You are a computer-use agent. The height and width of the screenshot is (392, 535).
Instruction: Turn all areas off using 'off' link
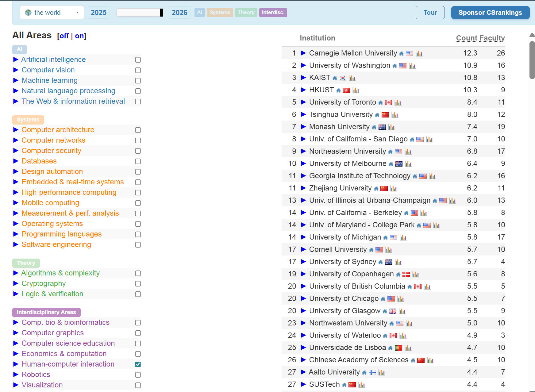click(64, 36)
